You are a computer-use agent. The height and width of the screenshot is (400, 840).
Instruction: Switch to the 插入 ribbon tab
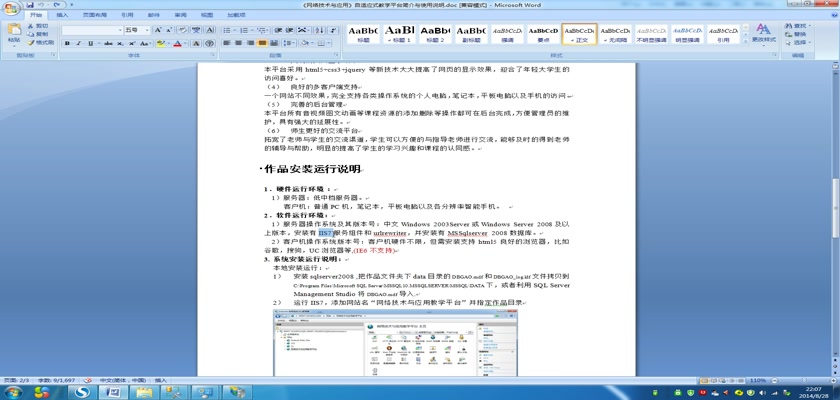(x=62, y=16)
